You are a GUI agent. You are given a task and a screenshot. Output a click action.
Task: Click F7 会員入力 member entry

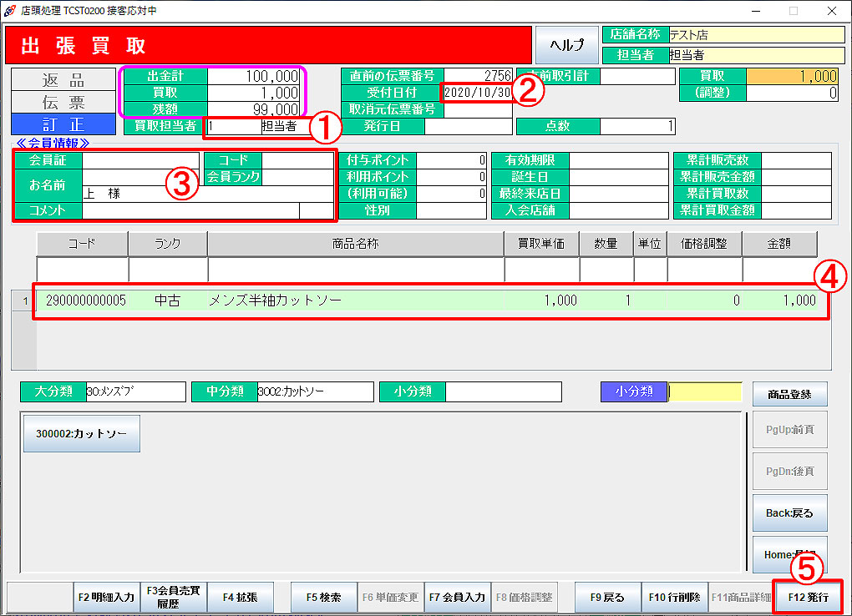click(x=457, y=598)
